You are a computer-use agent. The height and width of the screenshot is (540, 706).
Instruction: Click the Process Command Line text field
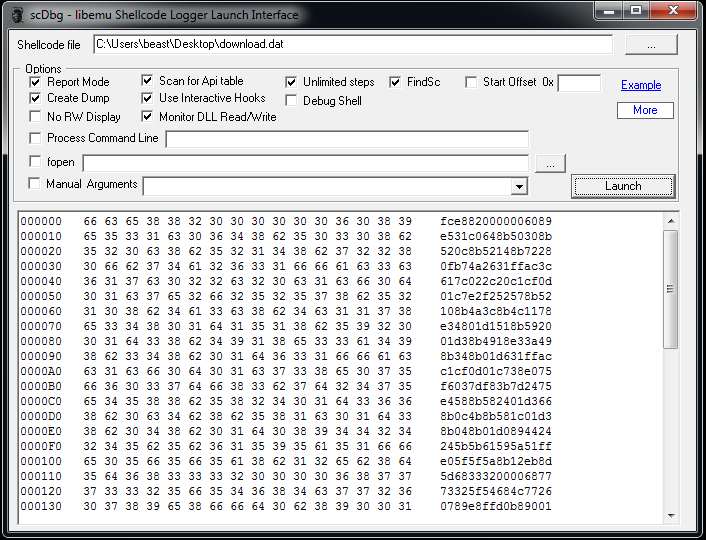click(x=347, y=139)
